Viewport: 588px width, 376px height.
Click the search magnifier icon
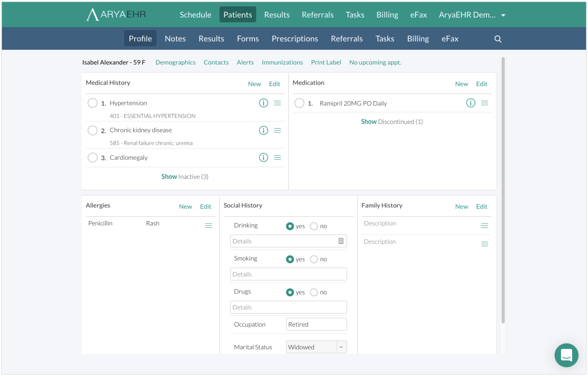click(x=498, y=39)
